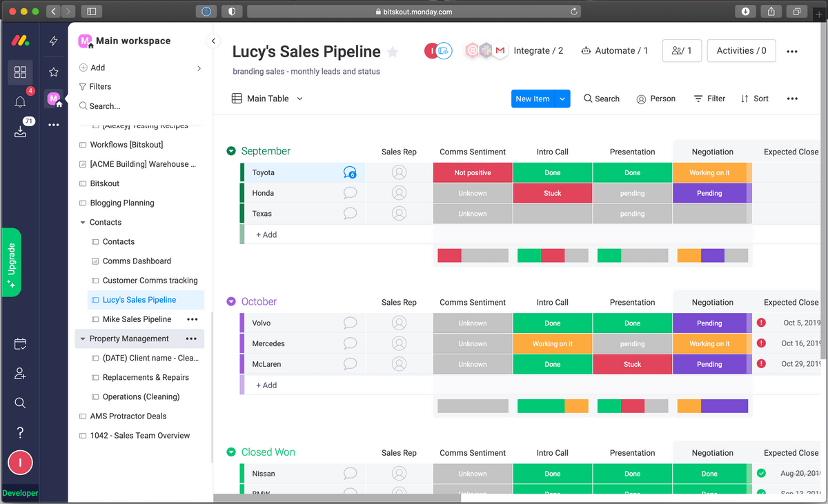Open Replacements & Repairs board
828x504 pixels.
(x=146, y=377)
